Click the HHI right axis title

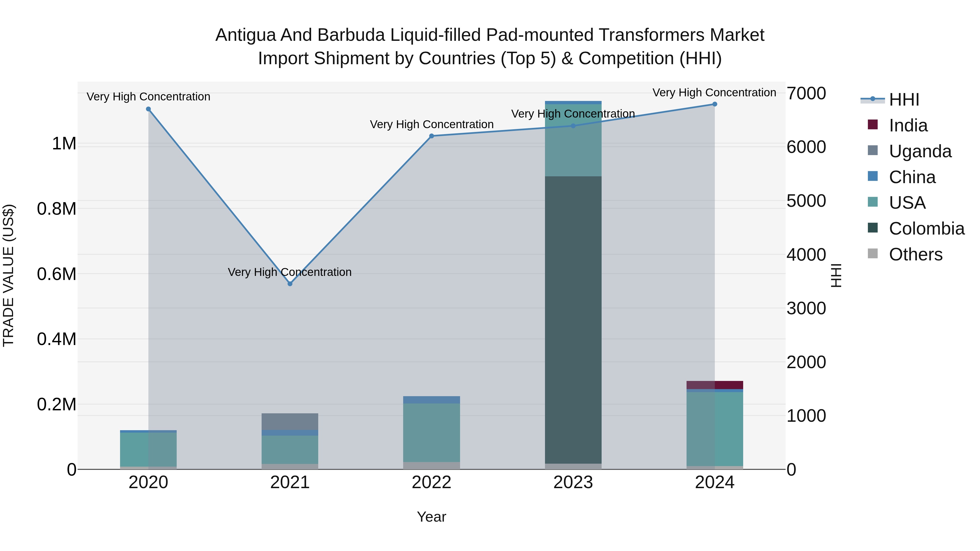click(836, 275)
